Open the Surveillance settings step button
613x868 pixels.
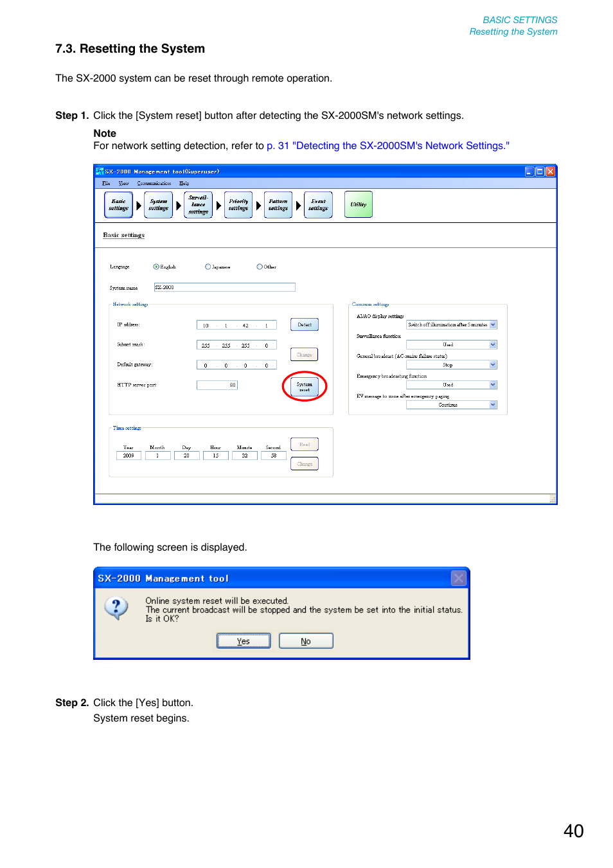(x=199, y=205)
